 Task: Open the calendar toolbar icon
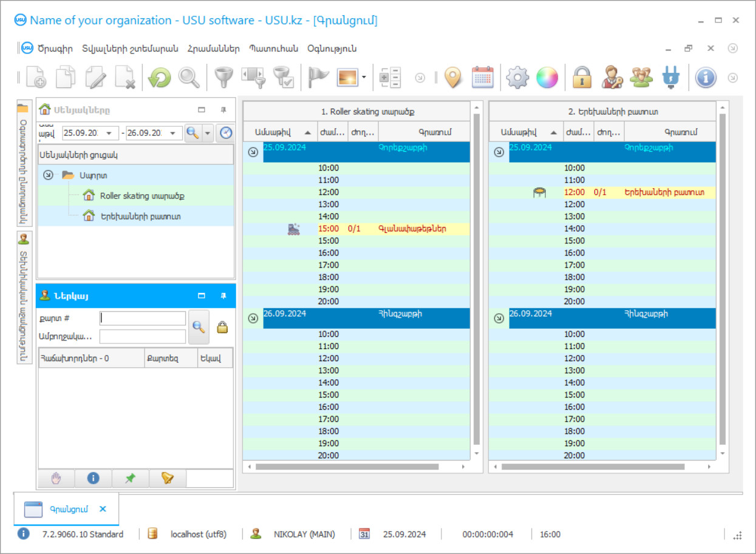[x=483, y=78]
